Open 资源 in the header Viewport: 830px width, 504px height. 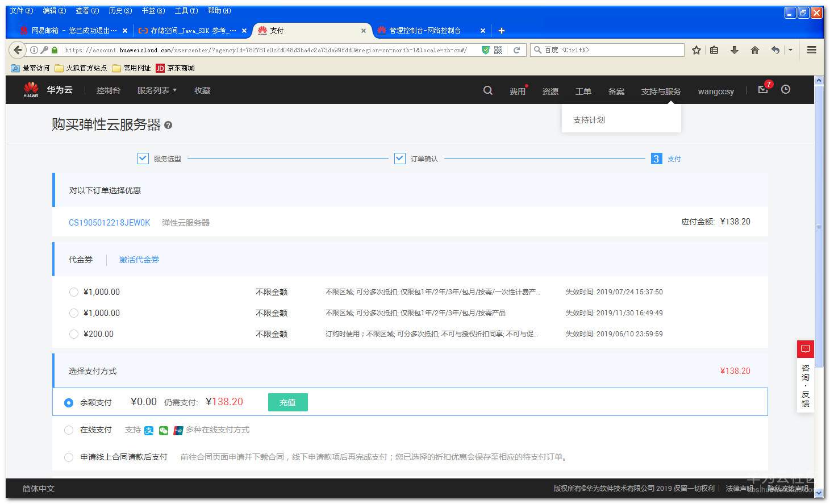click(550, 91)
